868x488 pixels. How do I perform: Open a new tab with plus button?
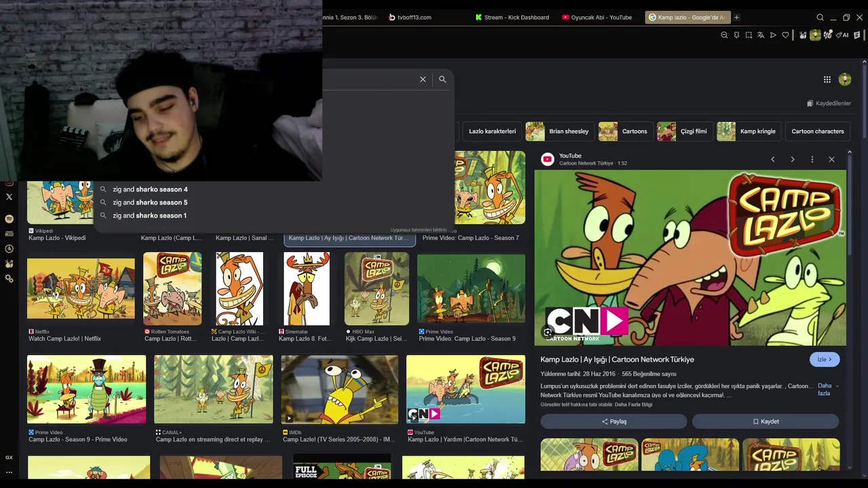click(x=736, y=18)
